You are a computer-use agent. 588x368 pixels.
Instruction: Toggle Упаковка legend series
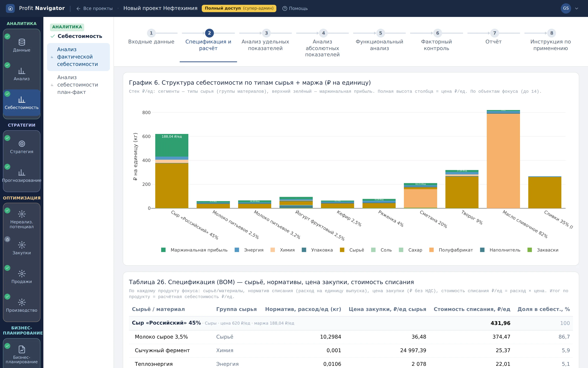[x=317, y=250]
